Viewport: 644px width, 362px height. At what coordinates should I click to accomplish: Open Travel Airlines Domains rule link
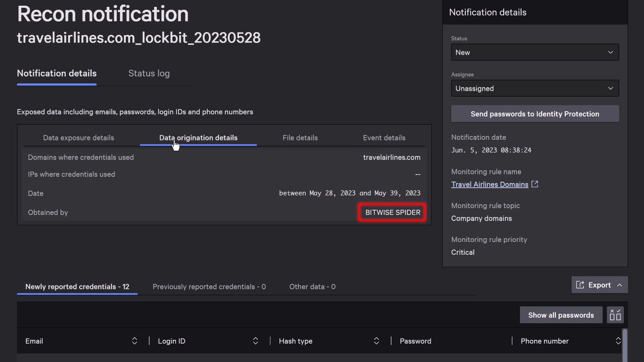490,184
